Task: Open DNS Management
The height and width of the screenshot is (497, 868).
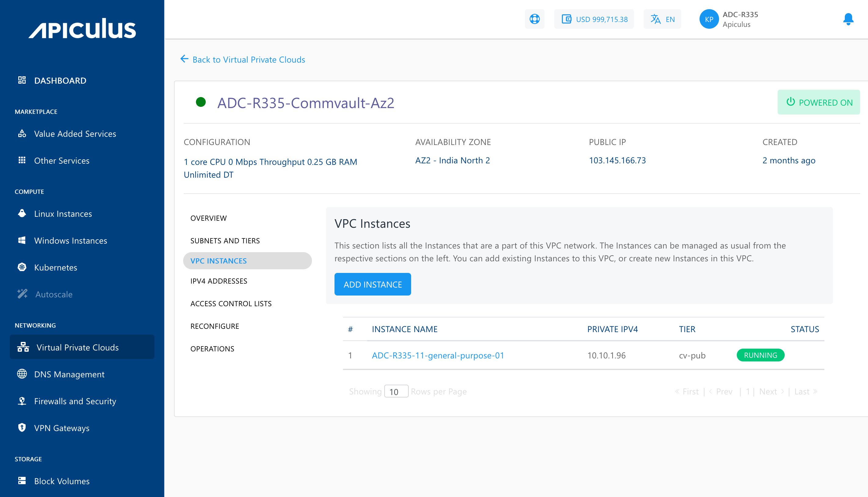Action: click(x=69, y=375)
